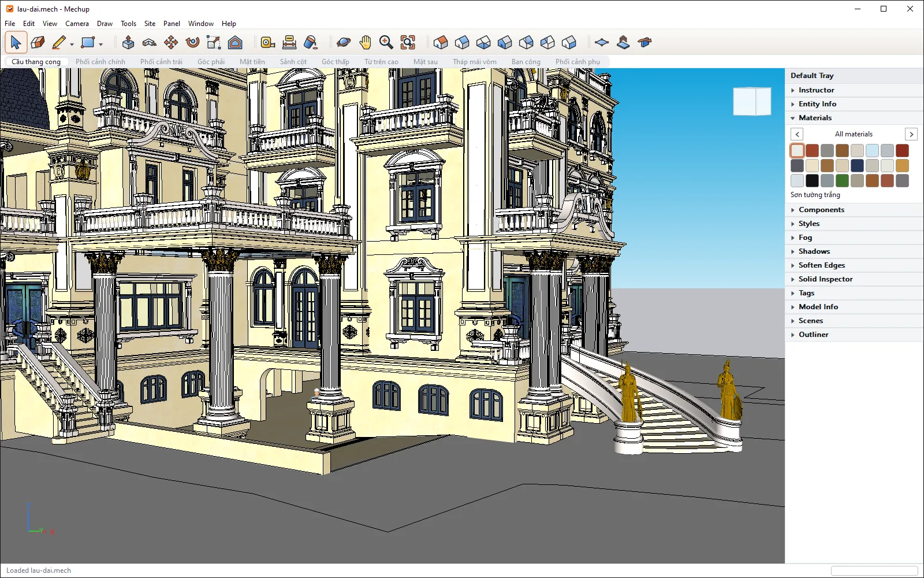Switch to the Sảnh cột scene tab
Screen dimensions: 924x578
pos(293,62)
